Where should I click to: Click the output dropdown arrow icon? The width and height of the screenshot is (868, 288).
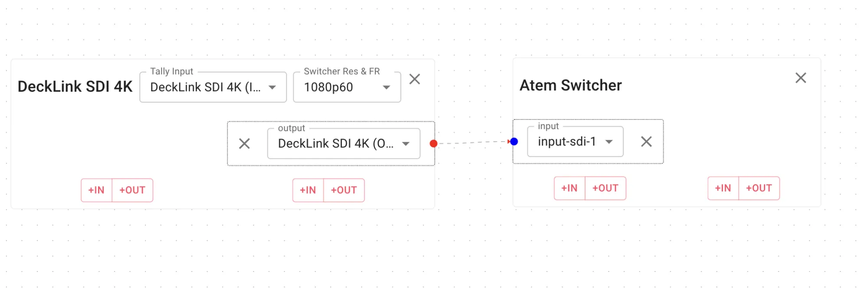tap(406, 144)
